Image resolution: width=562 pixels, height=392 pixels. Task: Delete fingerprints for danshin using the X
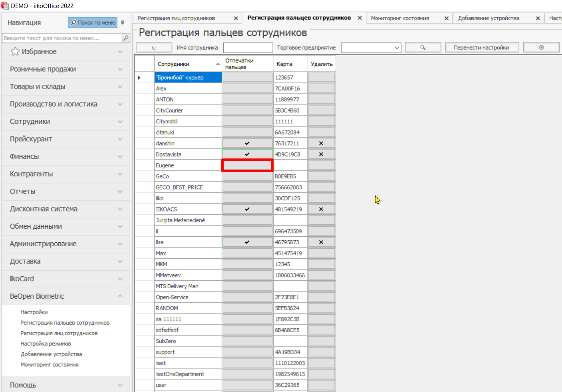[321, 143]
